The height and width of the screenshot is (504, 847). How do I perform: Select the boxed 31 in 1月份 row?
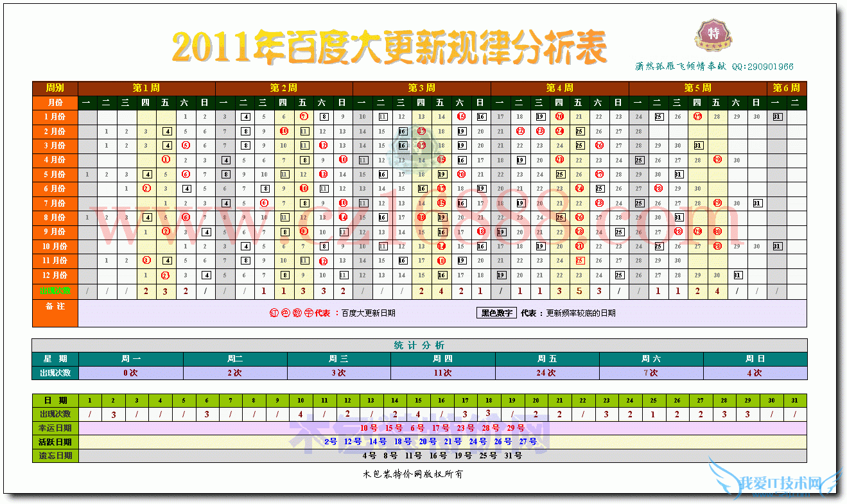click(777, 117)
